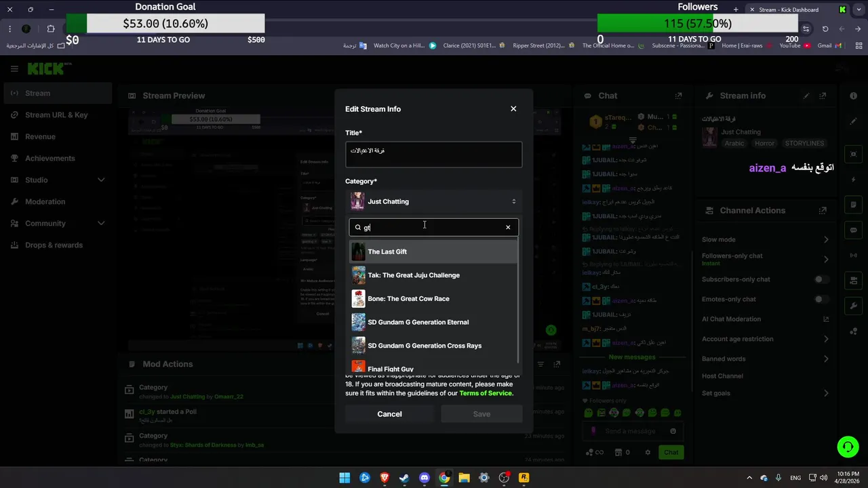Open the Terms of Service link
The height and width of the screenshot is (488, 868).
point(486,393)
